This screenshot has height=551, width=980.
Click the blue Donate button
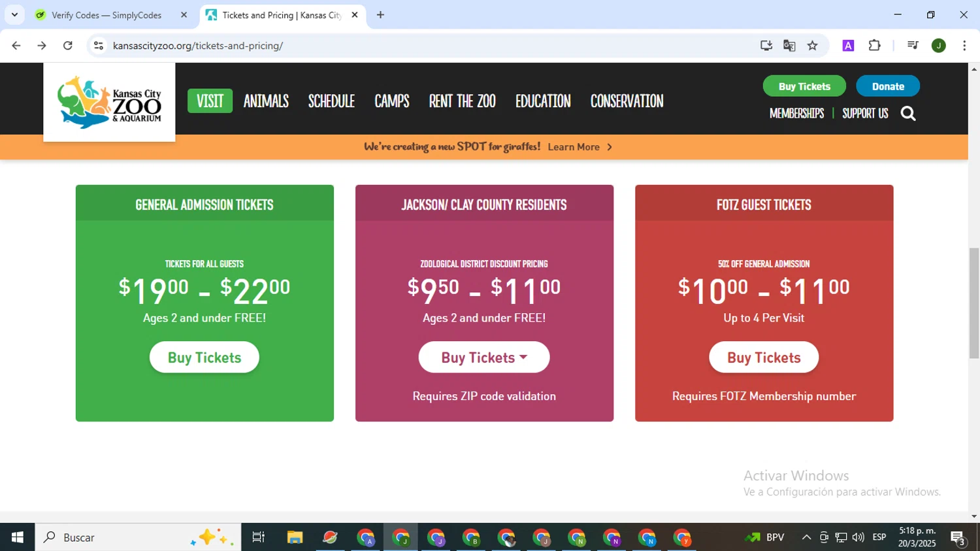[888, 86]
